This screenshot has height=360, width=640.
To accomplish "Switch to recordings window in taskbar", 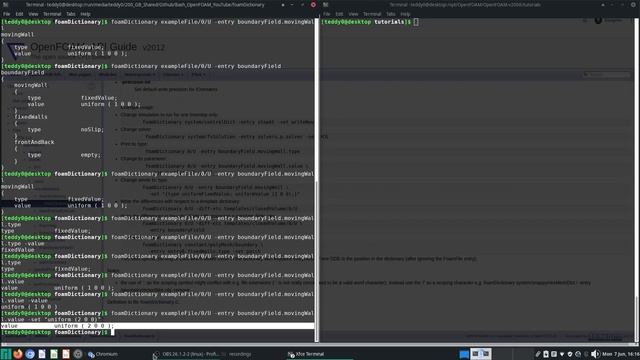I will click(237, 354).
